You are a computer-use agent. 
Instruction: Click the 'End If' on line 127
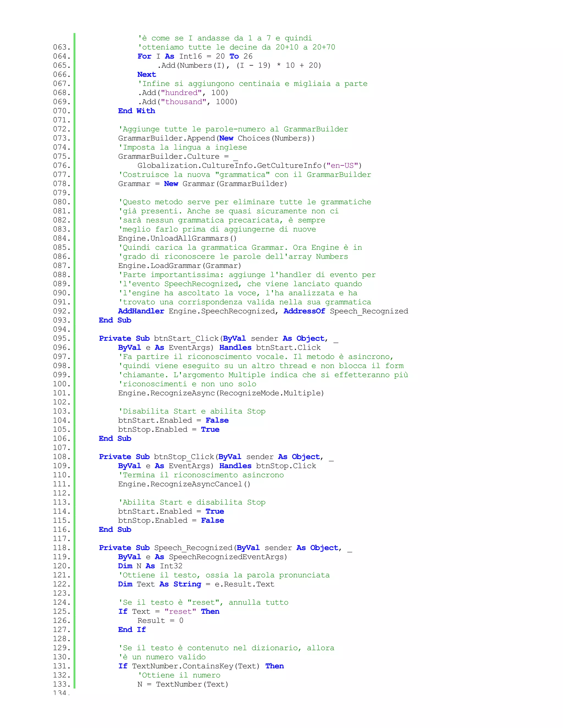[x=132, y=630]
